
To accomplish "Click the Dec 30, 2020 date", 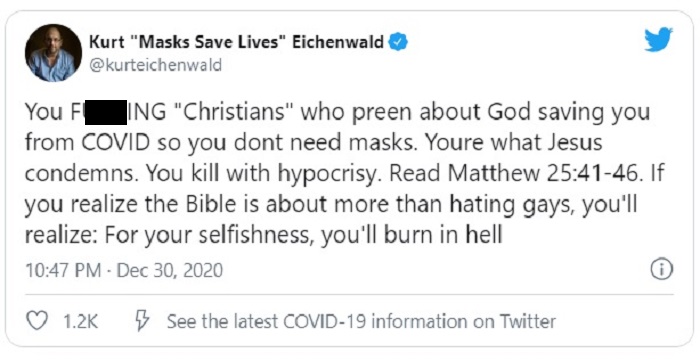I will [x=169, y=271].
